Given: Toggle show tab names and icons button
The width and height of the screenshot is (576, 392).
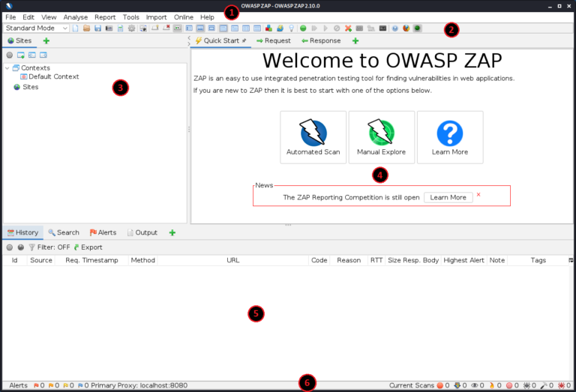Looking at the screenshot, I should click(x=178, y=28).
